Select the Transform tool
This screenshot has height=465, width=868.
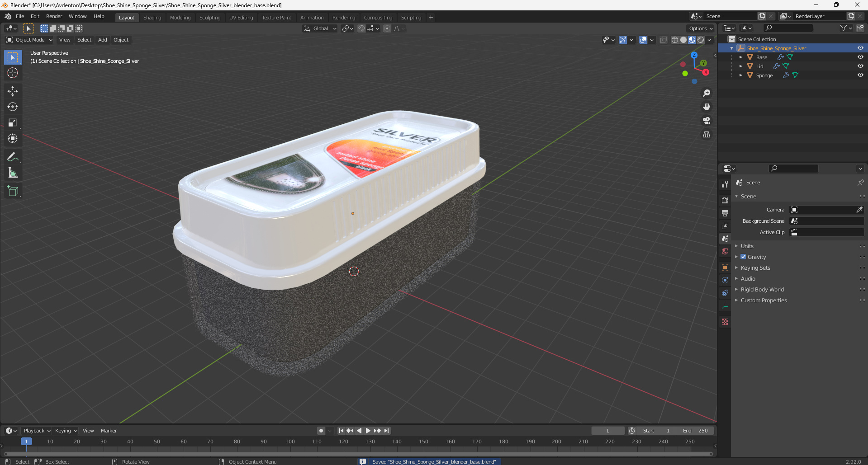pyautogui.click(x=13, y=139)
